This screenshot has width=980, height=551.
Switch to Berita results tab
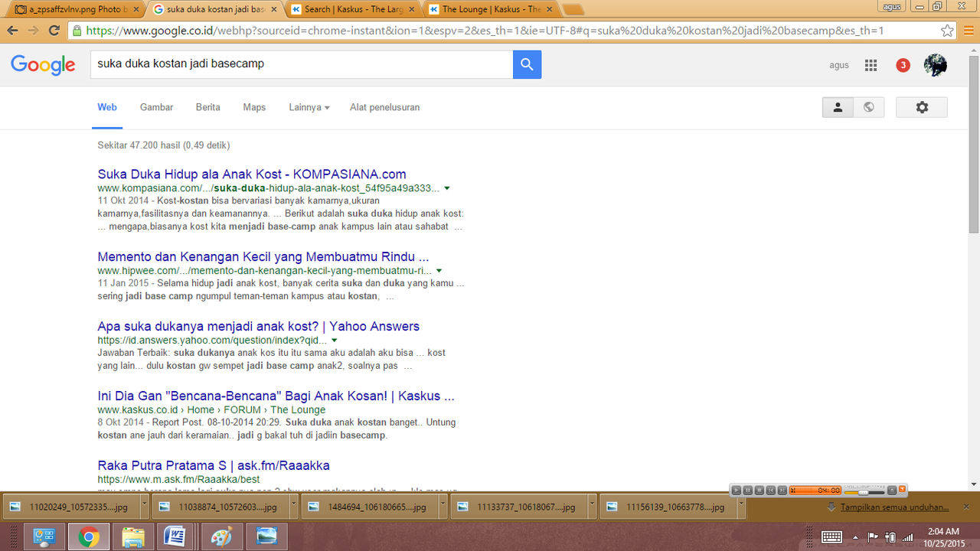[x=208, y=107]
